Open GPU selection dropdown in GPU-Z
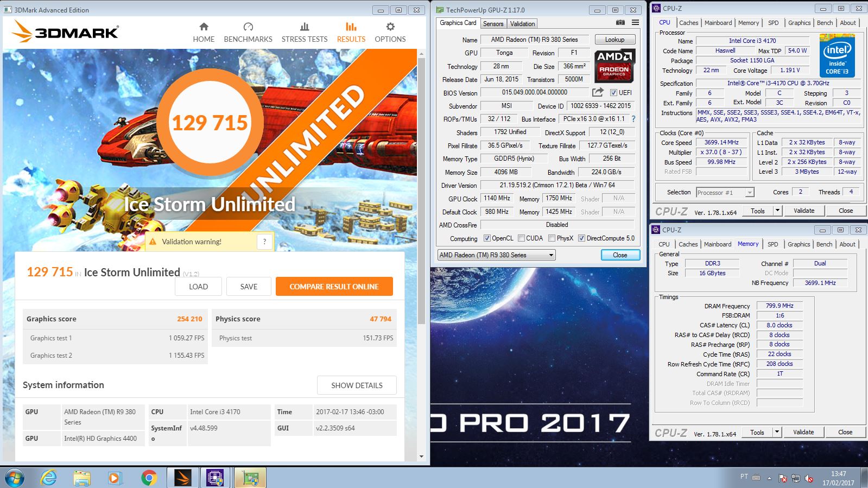Viewport: 868px width, 488px height. point(496,255)
